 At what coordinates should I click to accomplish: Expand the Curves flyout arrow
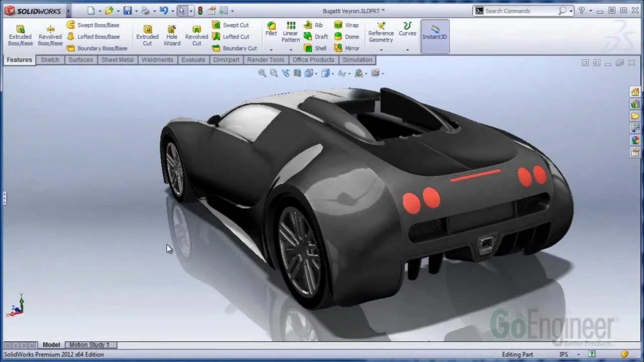point(408,50)
